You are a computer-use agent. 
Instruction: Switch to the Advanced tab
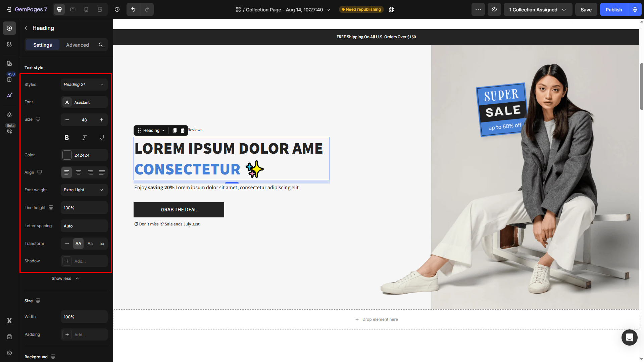(x=78, y=45)
